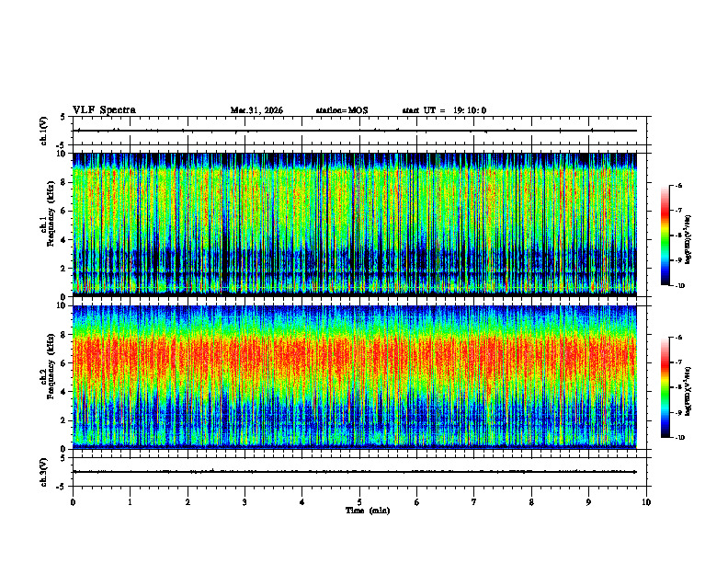Click the ch.3(V) axis label
The image size is (728, 563).
43,472
